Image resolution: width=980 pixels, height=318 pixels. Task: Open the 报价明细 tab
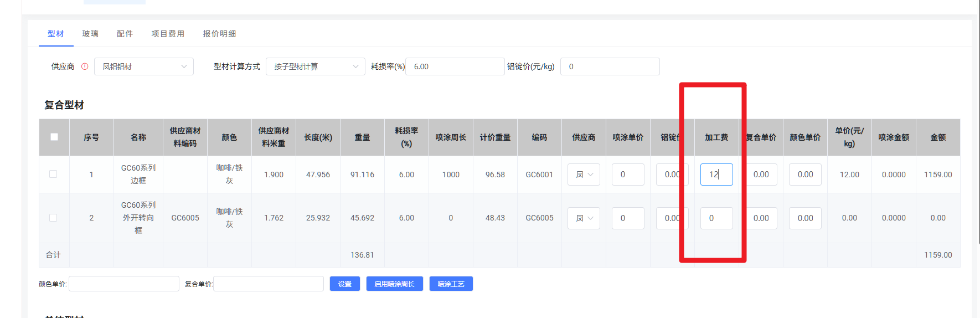point(219,34)
